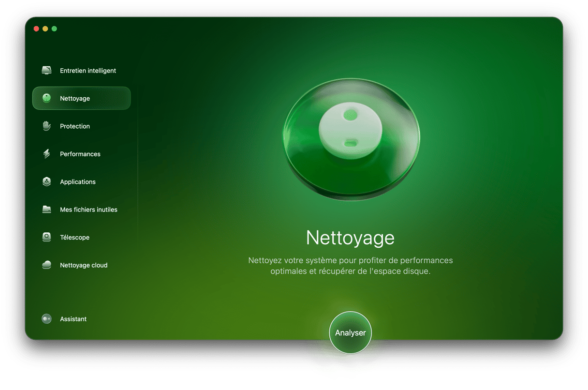Click the Nettoyage cloud icon
This screenshot has height=390, width=588.
(x=46, y=265)
